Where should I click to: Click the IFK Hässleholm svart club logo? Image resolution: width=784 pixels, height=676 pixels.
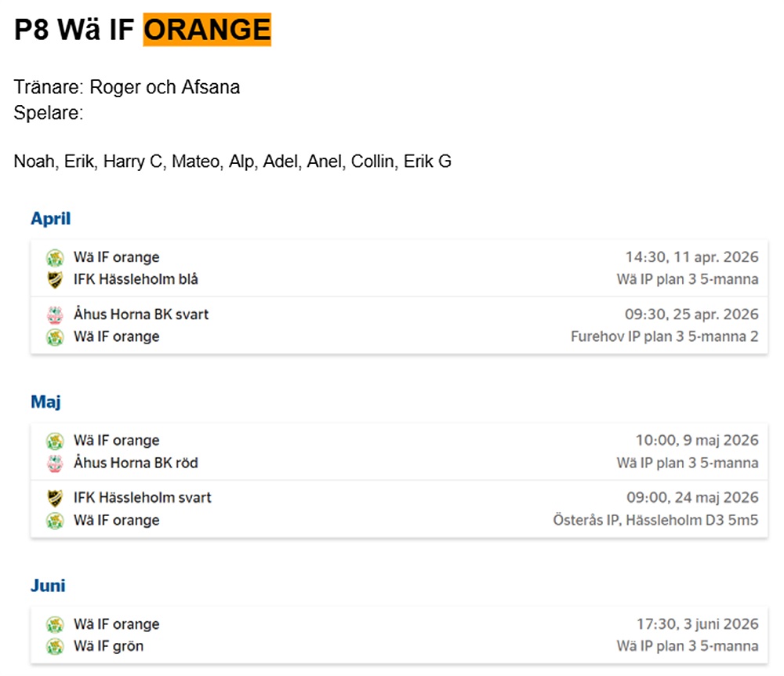point(54,498)
